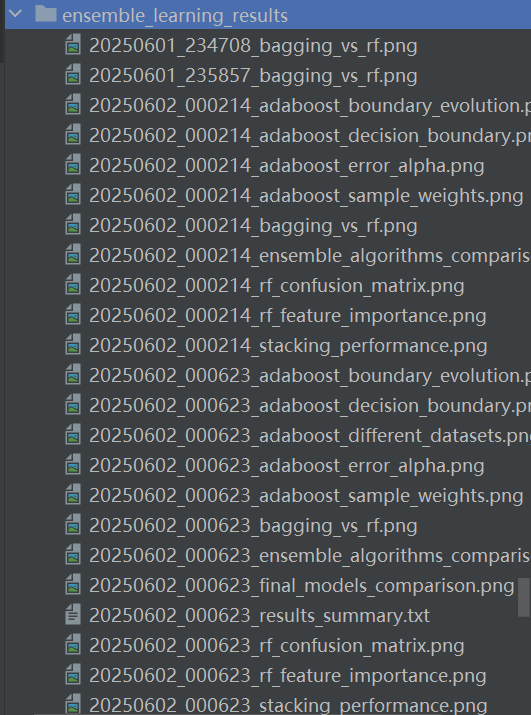Select 20250602_000623_rf_confusion_matrix.png
Viewport: 531px width, 715px height.
pos(277,646)
